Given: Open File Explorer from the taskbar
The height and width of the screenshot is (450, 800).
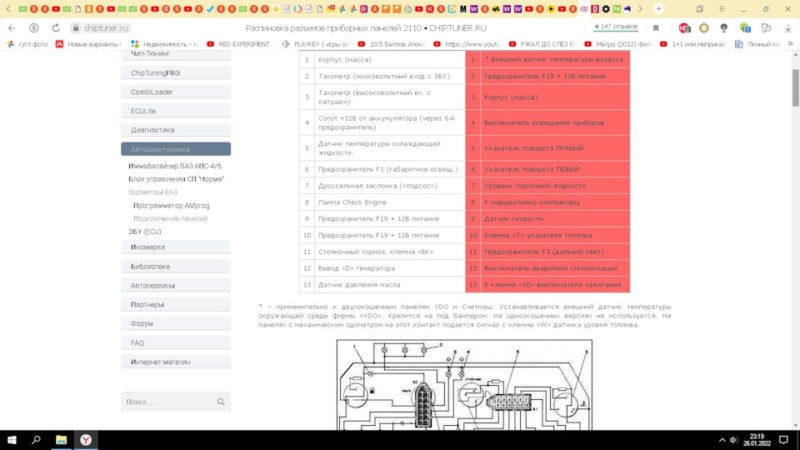Looking at the screenshot, I should pyautogui.click(x=61, y=440).
